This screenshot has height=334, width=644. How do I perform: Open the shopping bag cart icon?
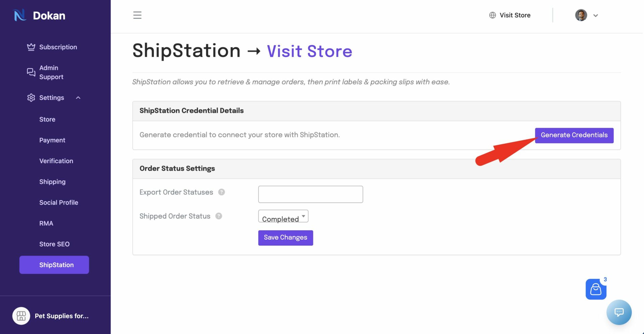(596, 289)
